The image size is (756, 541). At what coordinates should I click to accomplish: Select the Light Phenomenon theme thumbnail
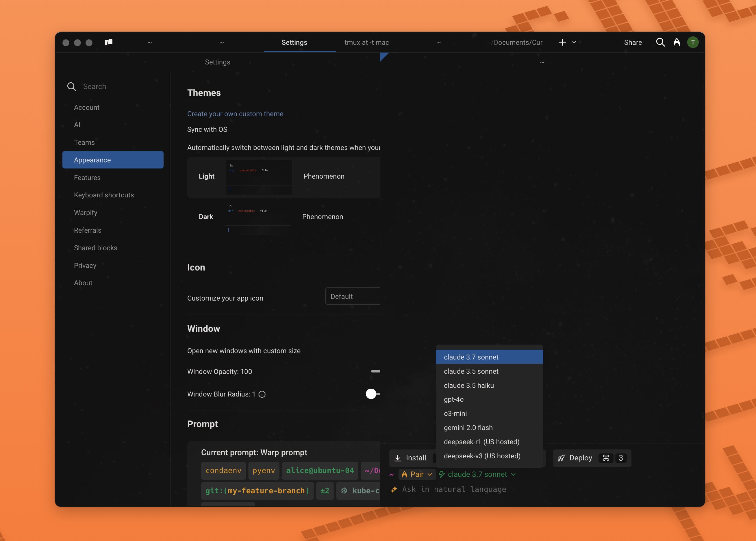259,177
